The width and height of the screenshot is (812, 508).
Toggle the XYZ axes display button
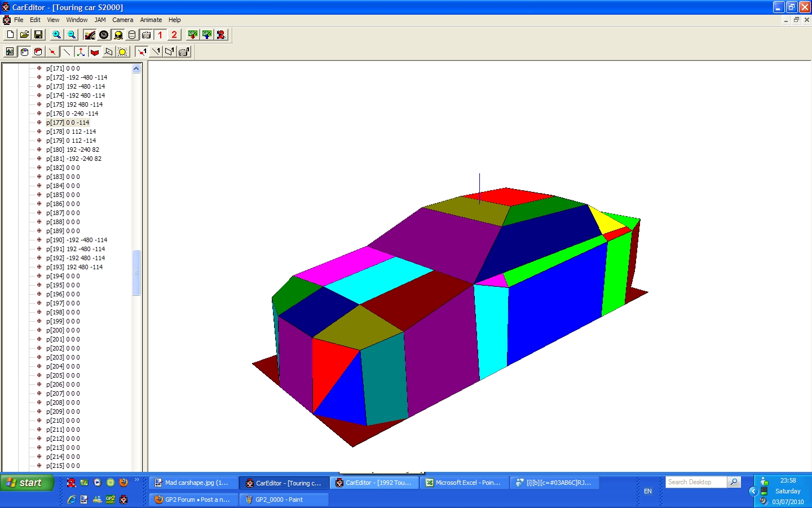click(81, 51)
